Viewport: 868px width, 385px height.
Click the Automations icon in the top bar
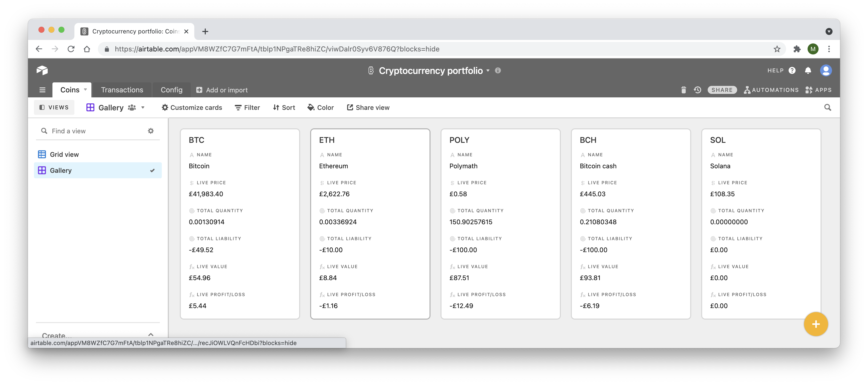[771, 90]
